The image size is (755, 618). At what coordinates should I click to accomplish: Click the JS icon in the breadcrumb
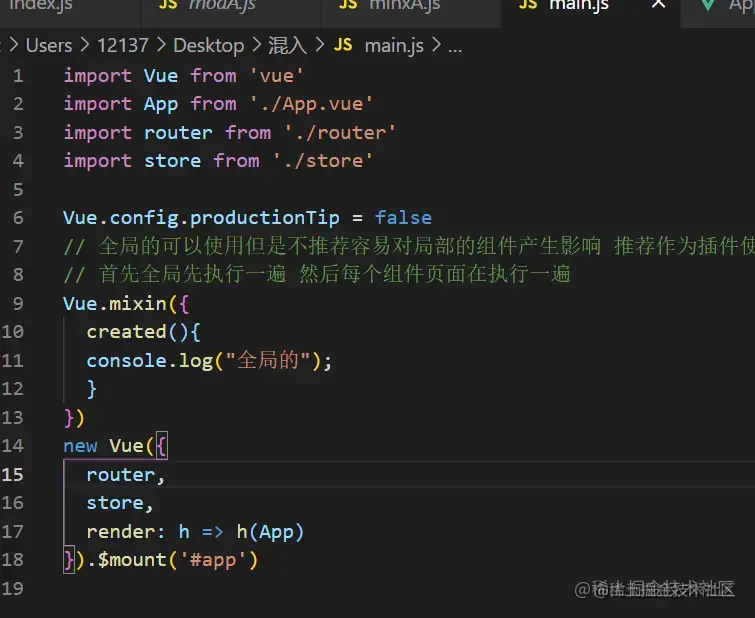[343, 45]
